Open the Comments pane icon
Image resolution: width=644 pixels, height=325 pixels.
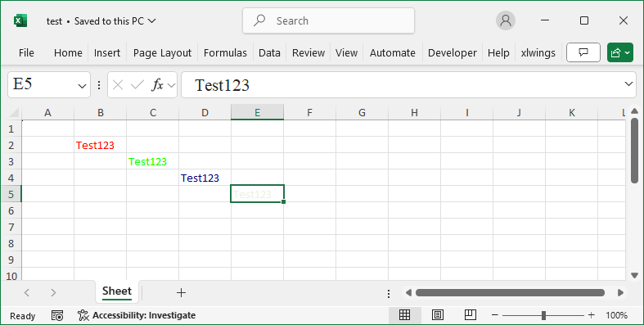click(583, 52)
